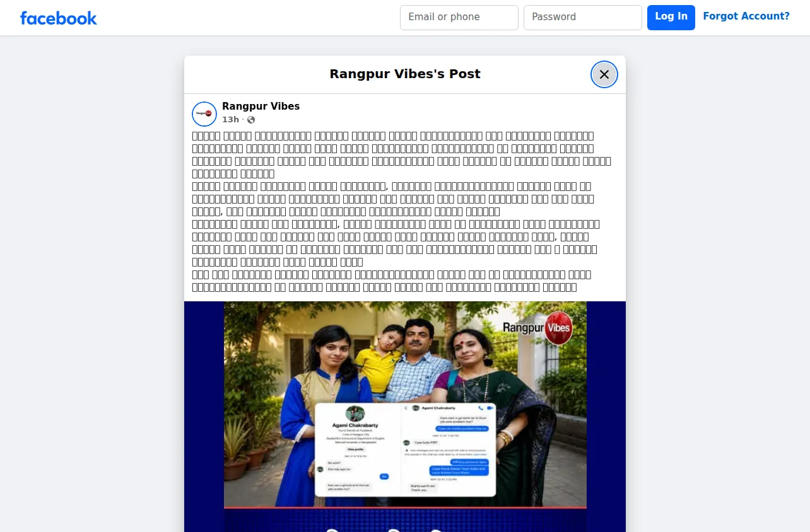
Task: Click the public globe audience icon
Action: (x=251, y=120)
